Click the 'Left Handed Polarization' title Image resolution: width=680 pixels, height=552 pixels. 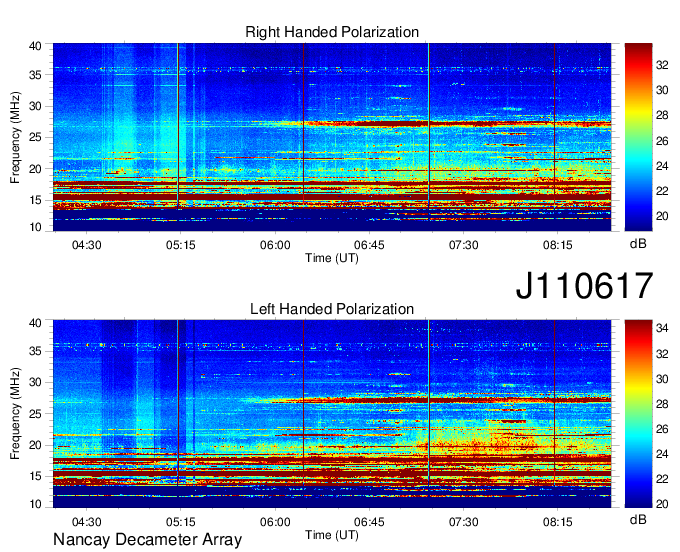coord(332,309)
